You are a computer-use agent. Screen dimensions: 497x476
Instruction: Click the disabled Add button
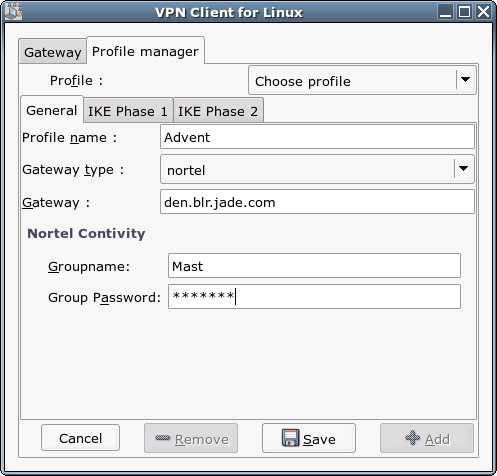pyautogui.click(x=427, y=438)
